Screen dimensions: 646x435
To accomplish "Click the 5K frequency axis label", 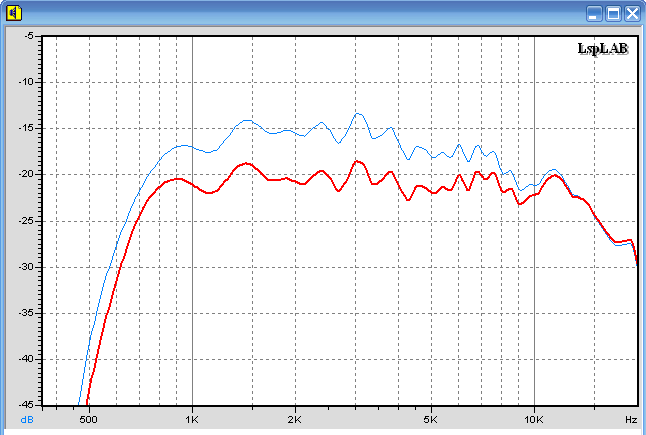I will coord(430,420).
